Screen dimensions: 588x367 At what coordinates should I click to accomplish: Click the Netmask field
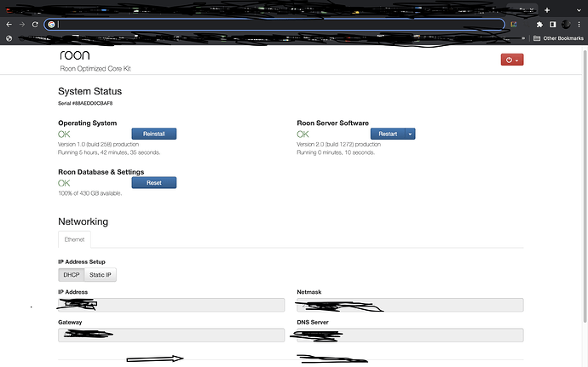point(410,305)
